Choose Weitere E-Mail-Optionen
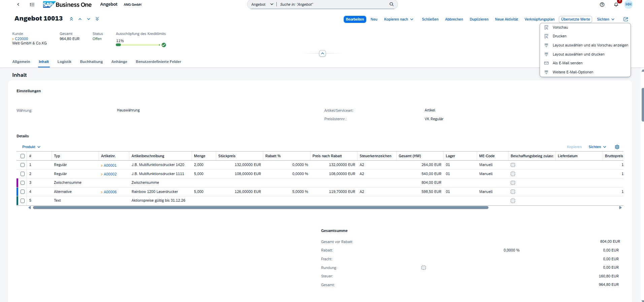 (x=585, y=72)
